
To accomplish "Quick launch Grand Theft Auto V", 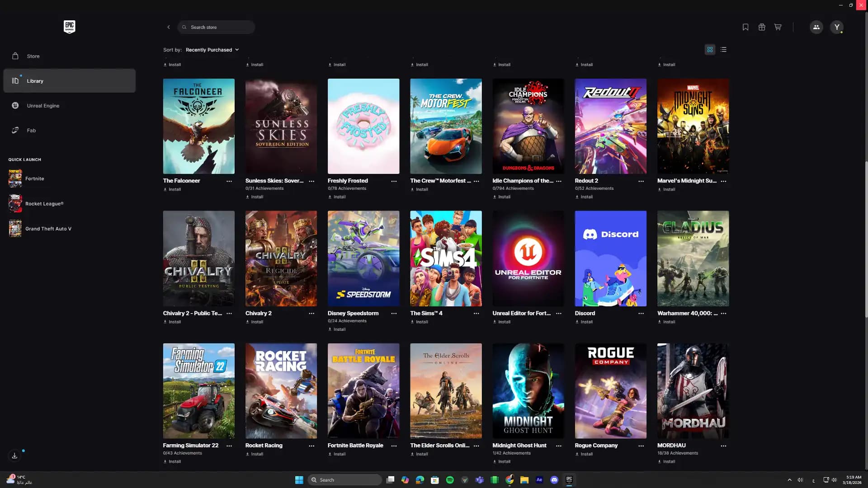I will coord(40,229).
